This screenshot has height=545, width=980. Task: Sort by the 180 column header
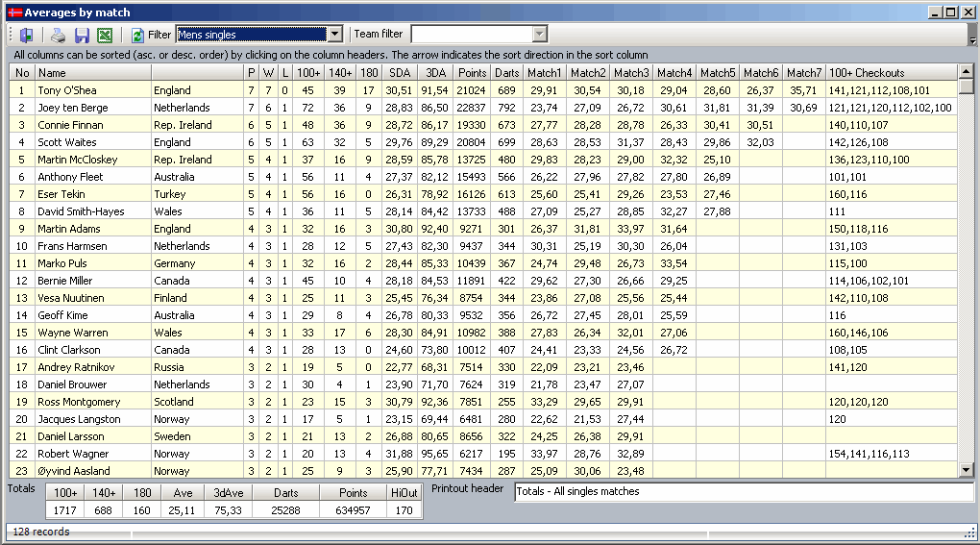point(368,73)
